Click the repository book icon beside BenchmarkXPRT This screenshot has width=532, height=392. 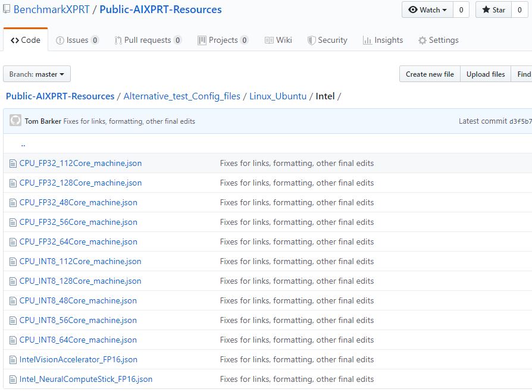pos(7,9)
